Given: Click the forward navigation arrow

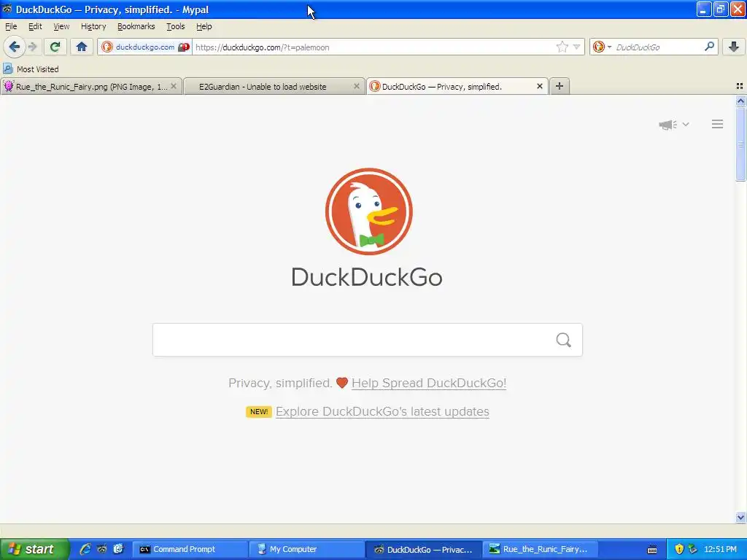Looking at the screenshot, I should click(33, 47).
